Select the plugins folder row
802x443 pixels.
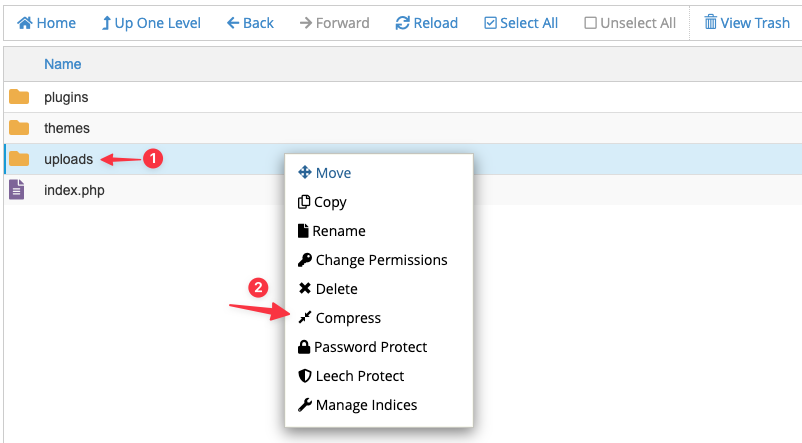pyautogui.click(x=403, y=97)
